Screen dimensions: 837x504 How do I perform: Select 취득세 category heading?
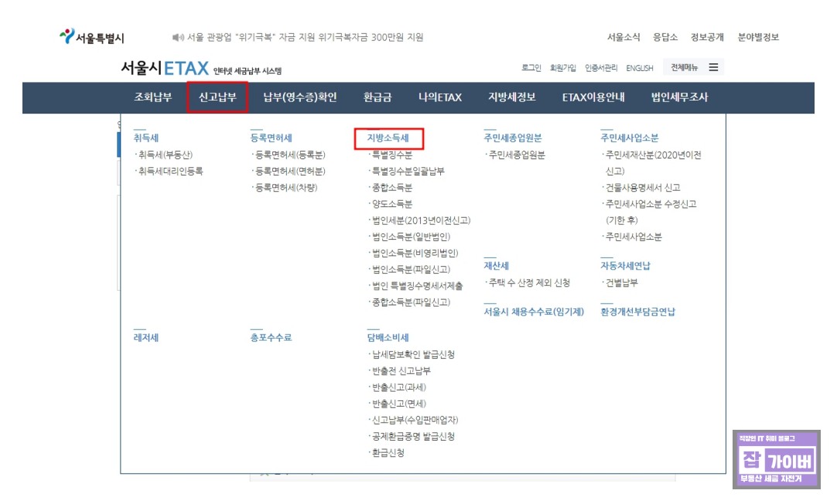tap(145, 138)
